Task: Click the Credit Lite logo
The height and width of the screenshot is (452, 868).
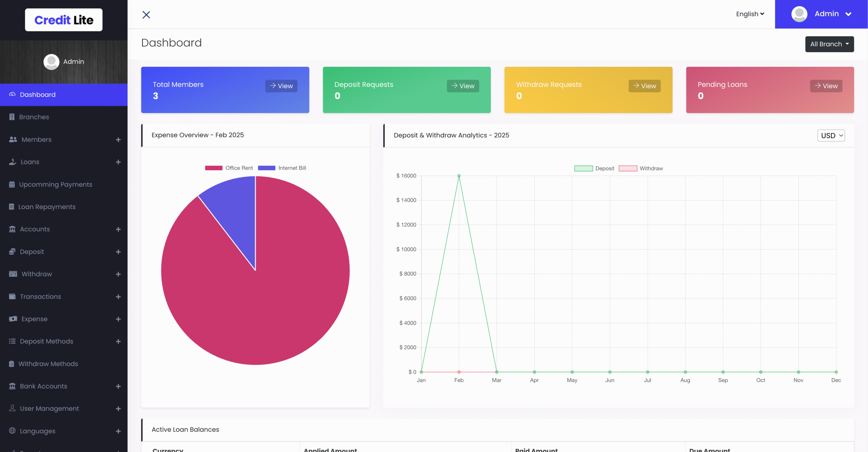Action: click(64, 20)
